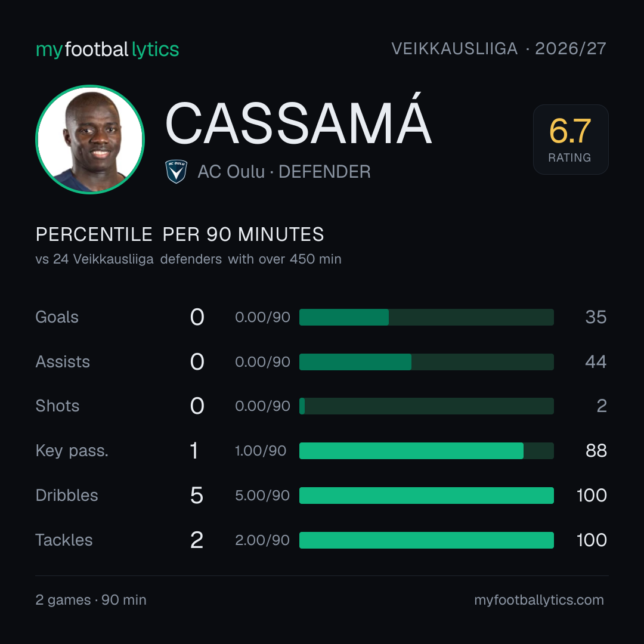Select the Key pass. 1.00/90 value
The height and width of the screenshot is (644, 644).
261,451
